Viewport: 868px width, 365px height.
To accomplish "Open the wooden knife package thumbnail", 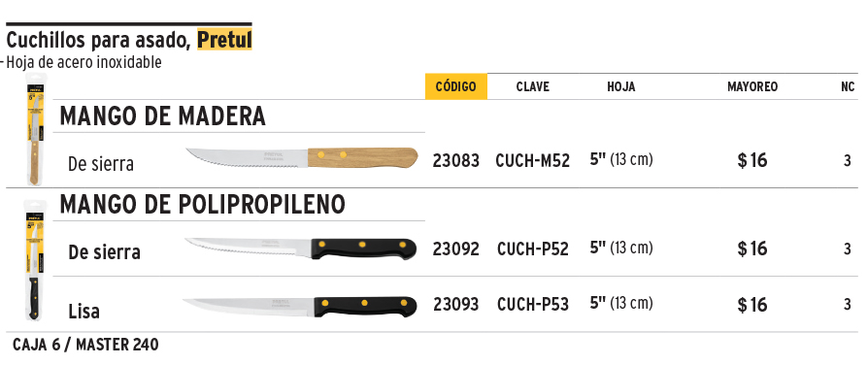I will 34,128.
